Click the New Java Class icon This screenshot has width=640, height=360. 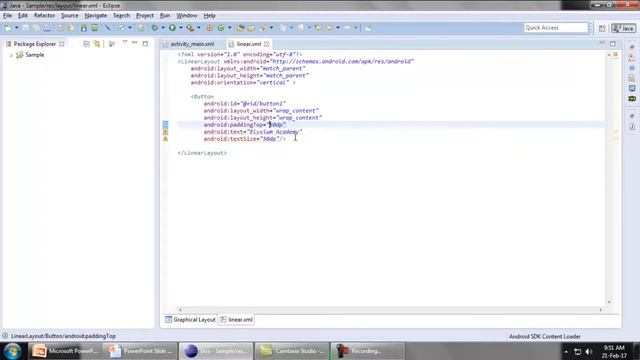click(x=221, y=28)
